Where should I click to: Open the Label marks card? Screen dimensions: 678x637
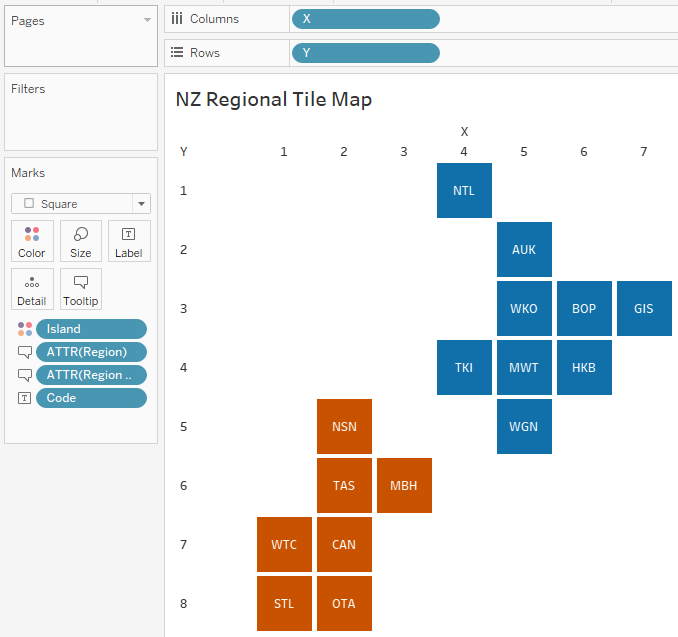[x=129, y=241]
